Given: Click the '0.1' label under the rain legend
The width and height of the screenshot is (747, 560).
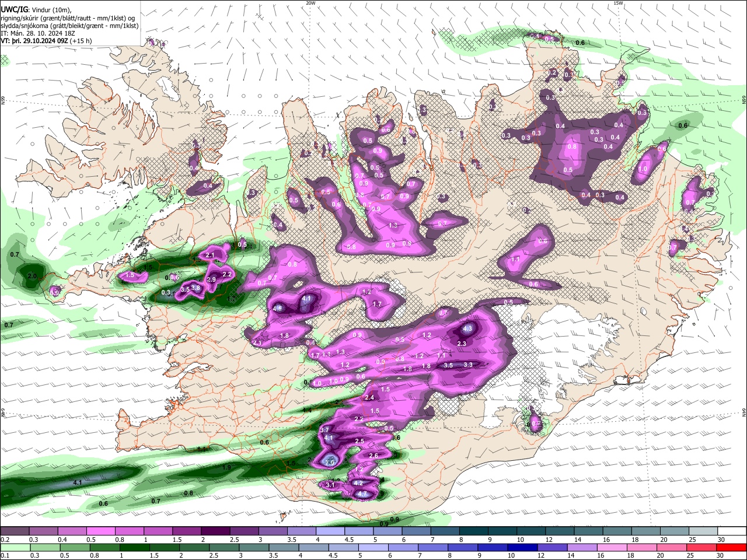Looking at the screenshot, I should 5,556.
